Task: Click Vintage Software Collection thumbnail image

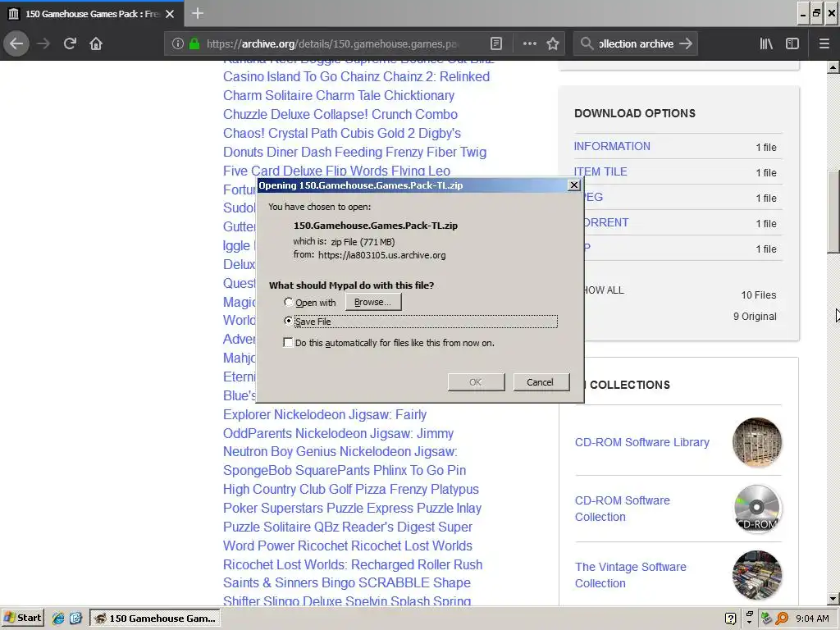Action: click(x=756, y=575)
